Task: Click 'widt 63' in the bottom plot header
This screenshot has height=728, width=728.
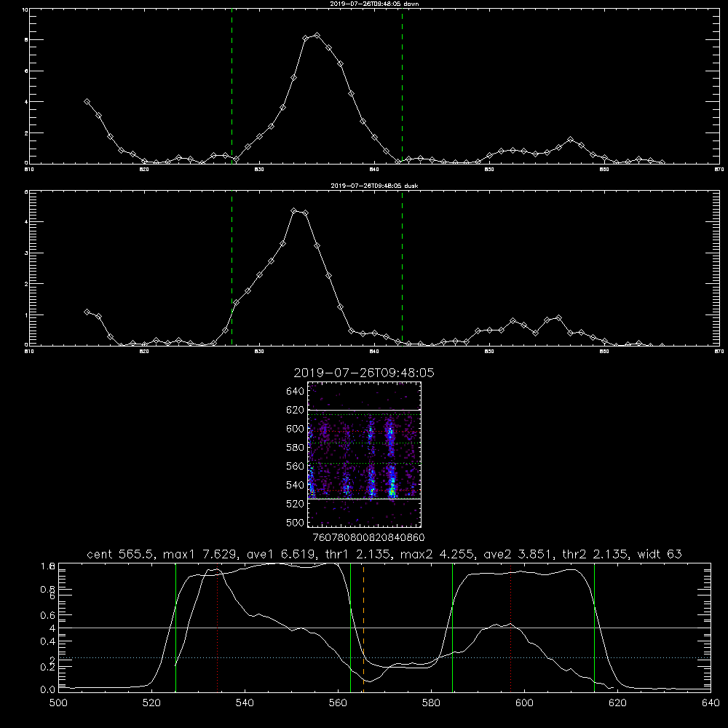Action: pos(660,554)
